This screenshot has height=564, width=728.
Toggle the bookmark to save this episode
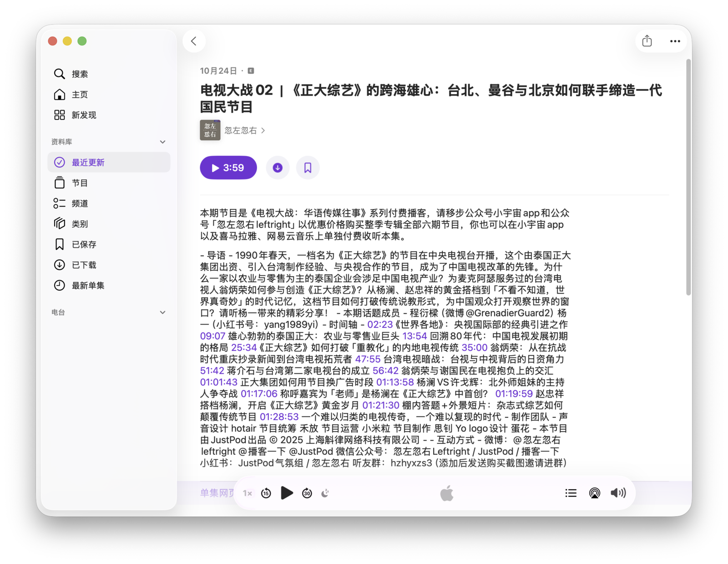[308, 168]
